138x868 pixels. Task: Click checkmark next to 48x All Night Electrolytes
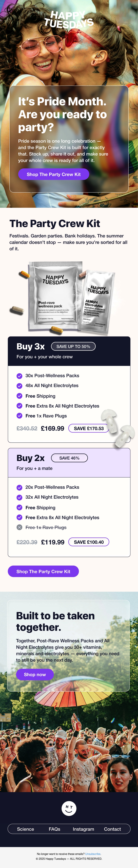pyautogui.click(x=20, y=386)
